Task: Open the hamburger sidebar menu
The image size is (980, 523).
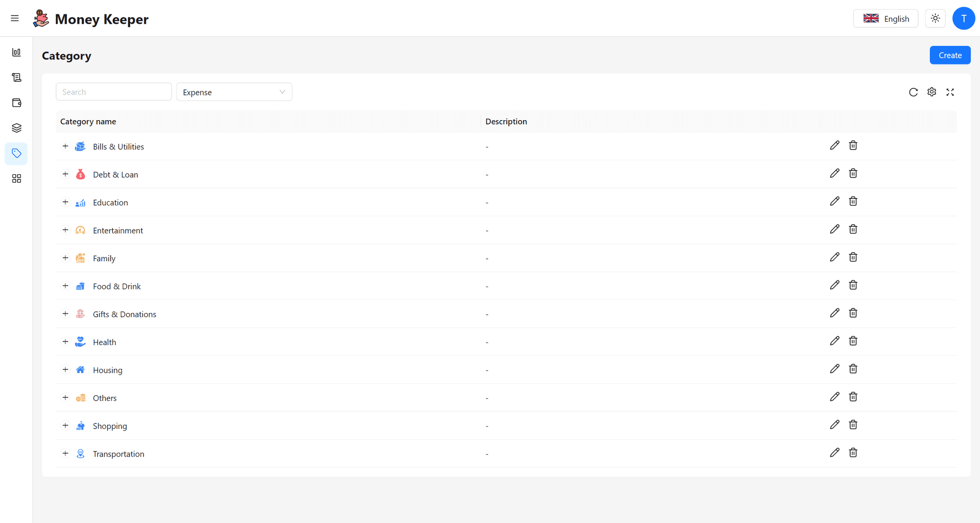Action: coord(15,18)
